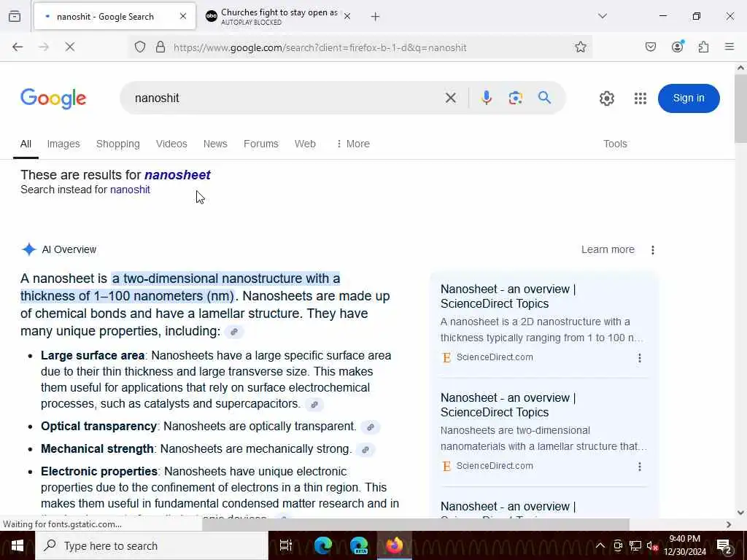The height and width of the screenshot is (560, 747).
Task: Open the Firefox account icon
Action: (x=678, y=47)
